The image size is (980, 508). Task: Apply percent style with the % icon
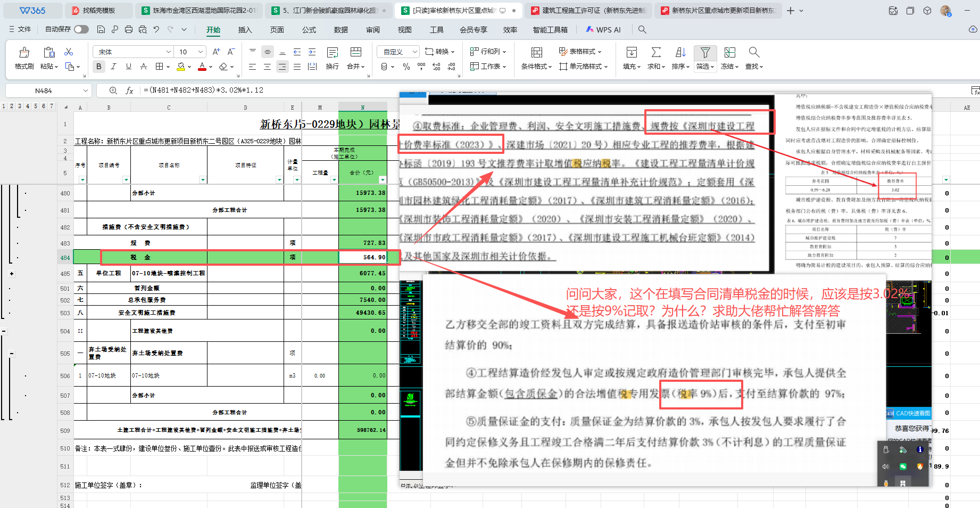[x=406, y=67]
